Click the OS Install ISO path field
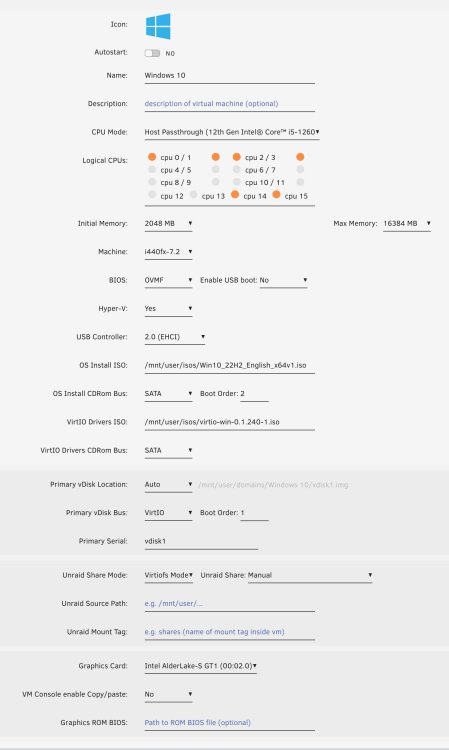The width and height of the screenshot is (449, 750). pyautogui.click(x=230, y=365)
